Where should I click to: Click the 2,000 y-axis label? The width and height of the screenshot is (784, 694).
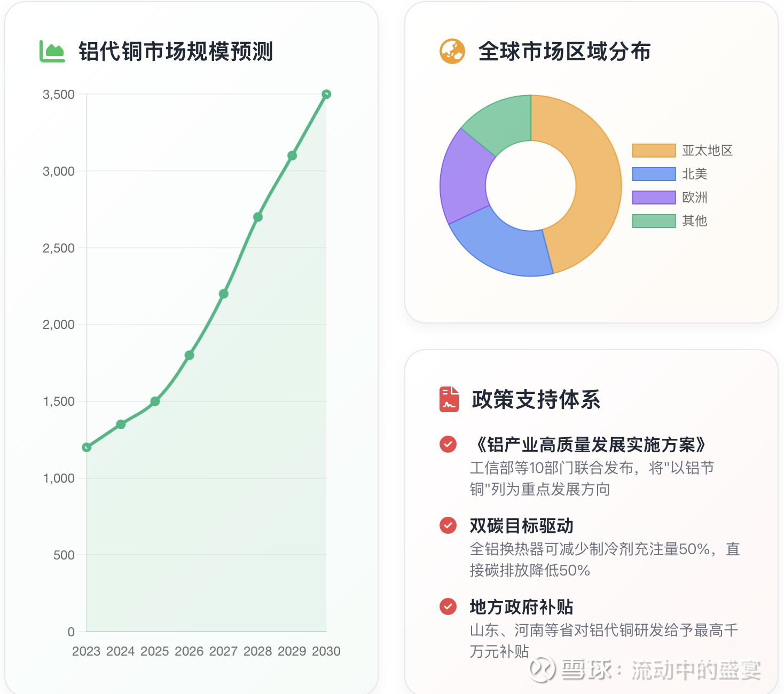(x=59, y=325)
